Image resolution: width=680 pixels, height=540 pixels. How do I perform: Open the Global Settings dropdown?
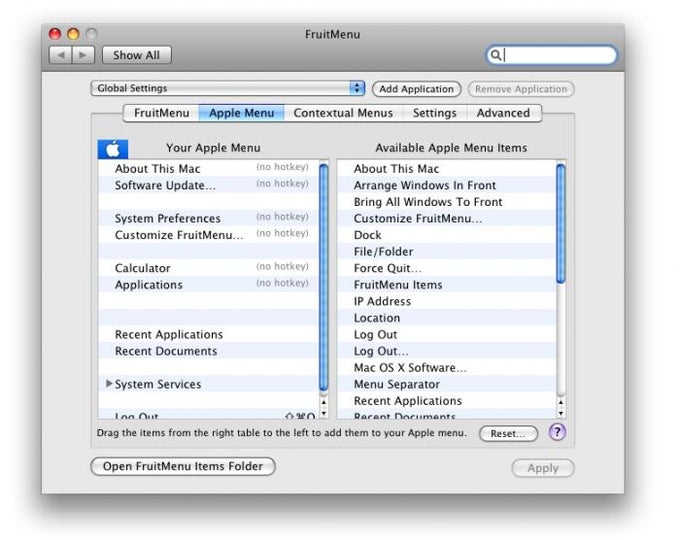(x=228, y=88)
